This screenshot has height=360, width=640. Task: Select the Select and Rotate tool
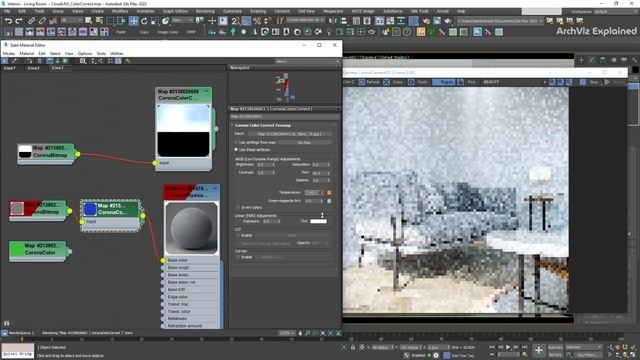click(x=144, y=20)
